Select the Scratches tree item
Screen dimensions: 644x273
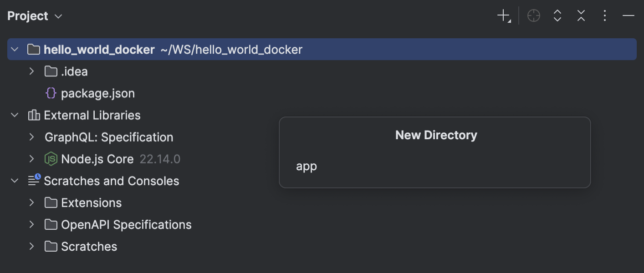coord(89,246)
